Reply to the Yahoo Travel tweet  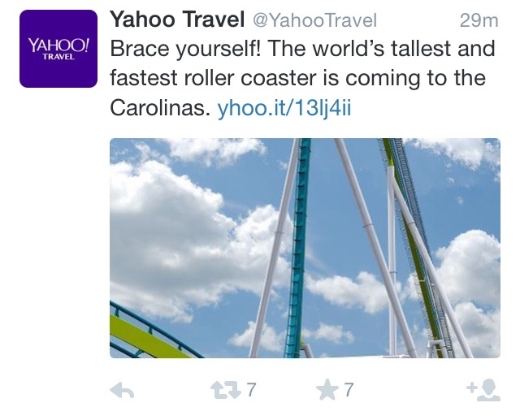tap(122, 390)
